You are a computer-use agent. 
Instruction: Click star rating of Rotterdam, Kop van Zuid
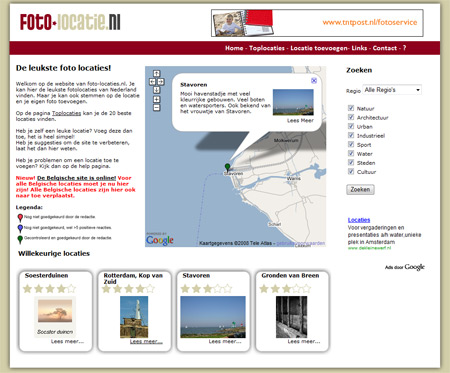128,289
